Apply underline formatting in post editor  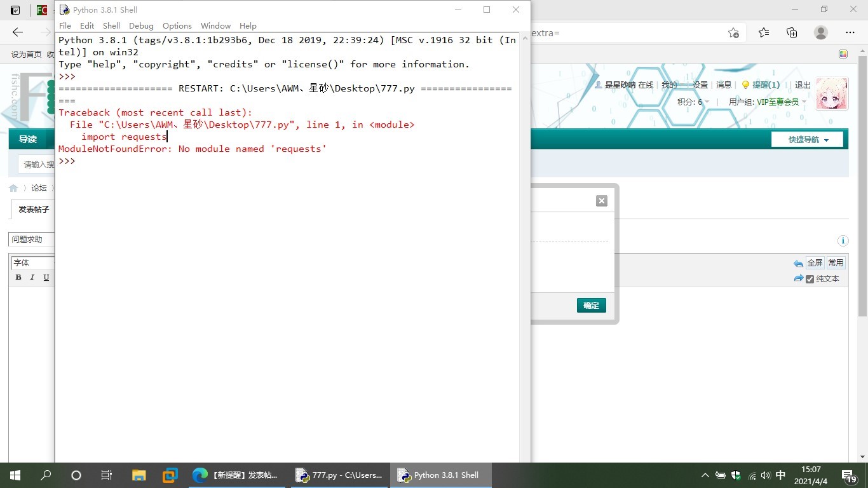click(46, 278)
